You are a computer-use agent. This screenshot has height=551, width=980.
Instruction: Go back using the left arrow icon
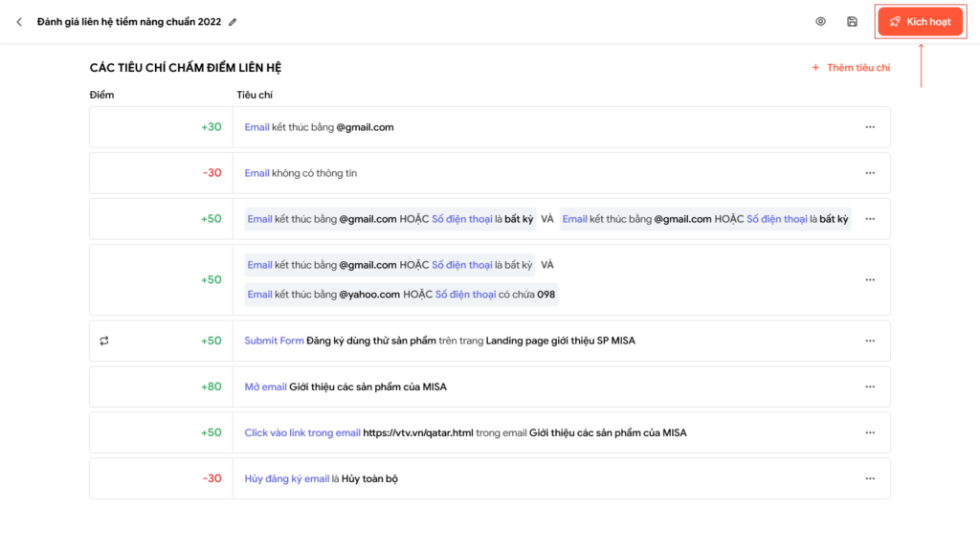pos(19,22)
